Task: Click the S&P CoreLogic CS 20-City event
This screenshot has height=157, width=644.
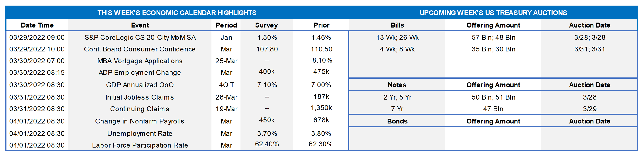Action: coord(140,38)
